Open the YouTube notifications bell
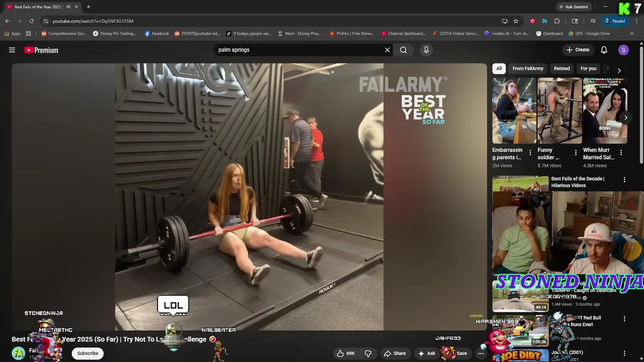The height and width of the screenshot is (362, 644). (604, 50)
